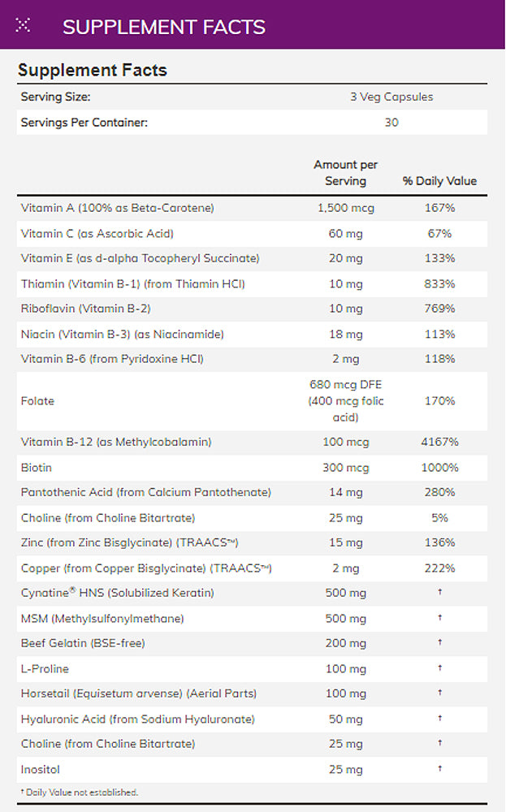Collapse the SUPPLEMENT FACTS purple header
506x812 pixels.
(163, 27)
